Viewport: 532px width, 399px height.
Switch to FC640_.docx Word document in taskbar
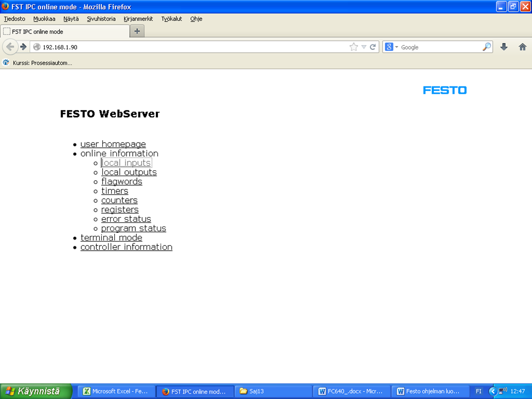[351, 391]
